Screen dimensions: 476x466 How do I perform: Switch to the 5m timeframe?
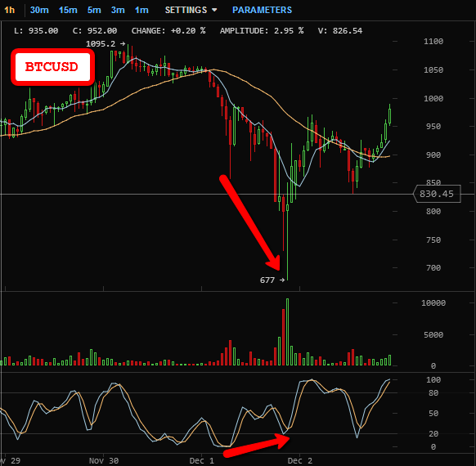tap(94, 10)
